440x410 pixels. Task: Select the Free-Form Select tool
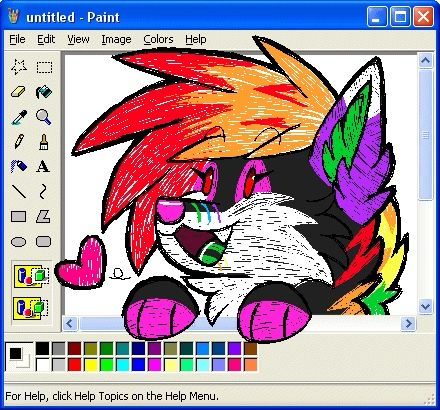pos(19,67)
